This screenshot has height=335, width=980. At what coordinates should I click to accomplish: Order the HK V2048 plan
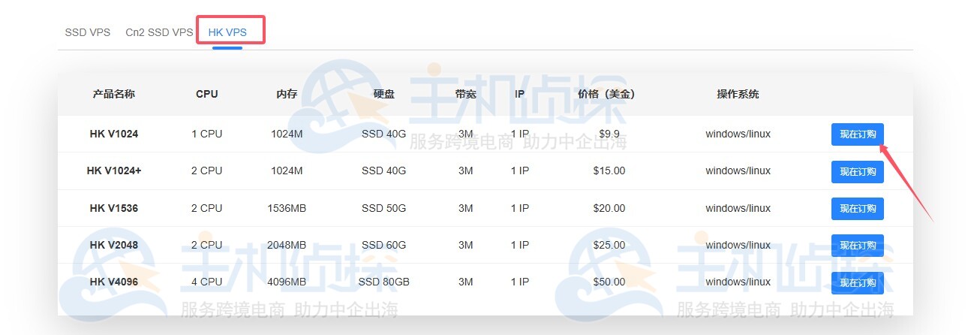point(857,246)
